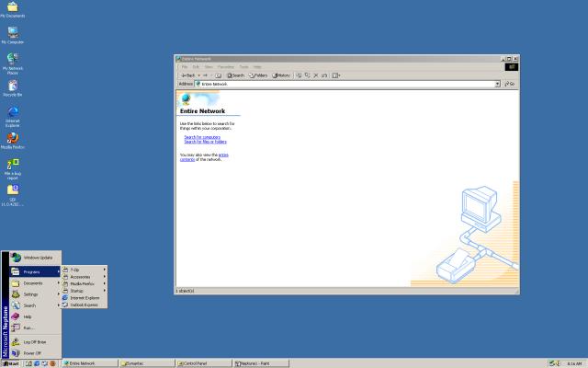This screenshot has height=368, width=588.
Task: Choose Run... in the Start menu
Action: 35,328
